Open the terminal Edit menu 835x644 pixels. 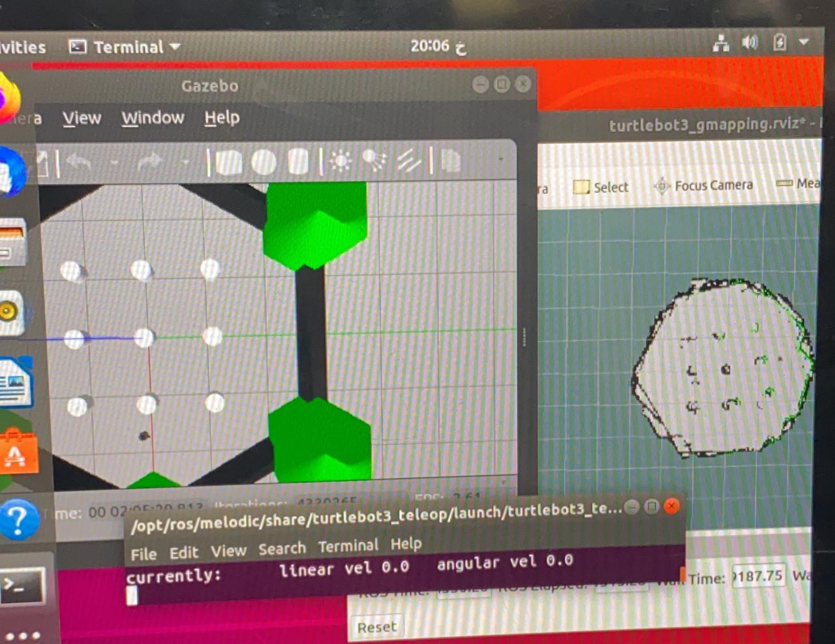pos(184,553)
